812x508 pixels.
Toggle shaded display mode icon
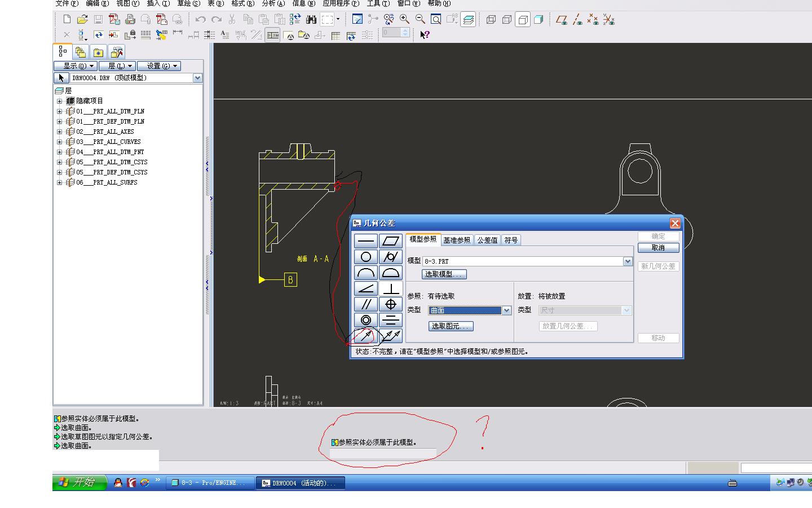click(x=539, y=19)
